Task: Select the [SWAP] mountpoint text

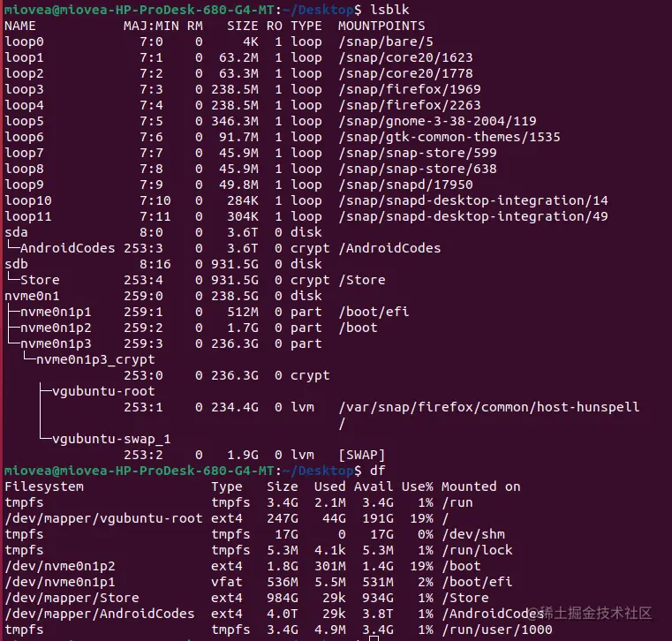Action: [x=362, y=454]
